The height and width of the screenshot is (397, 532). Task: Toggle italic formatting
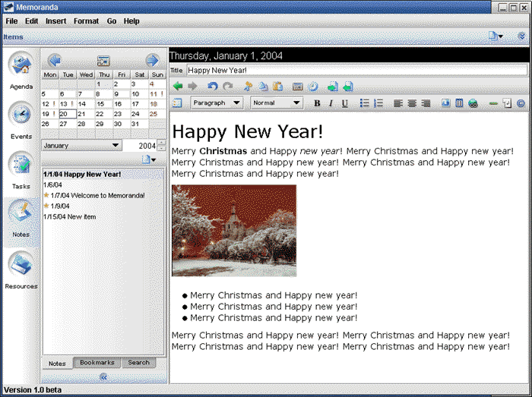[331, 103]
